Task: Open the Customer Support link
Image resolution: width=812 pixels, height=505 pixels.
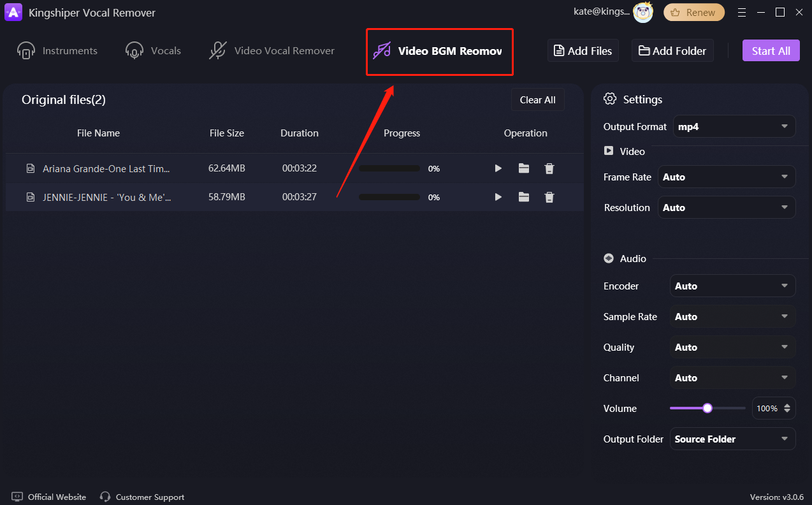Action: 150,497
